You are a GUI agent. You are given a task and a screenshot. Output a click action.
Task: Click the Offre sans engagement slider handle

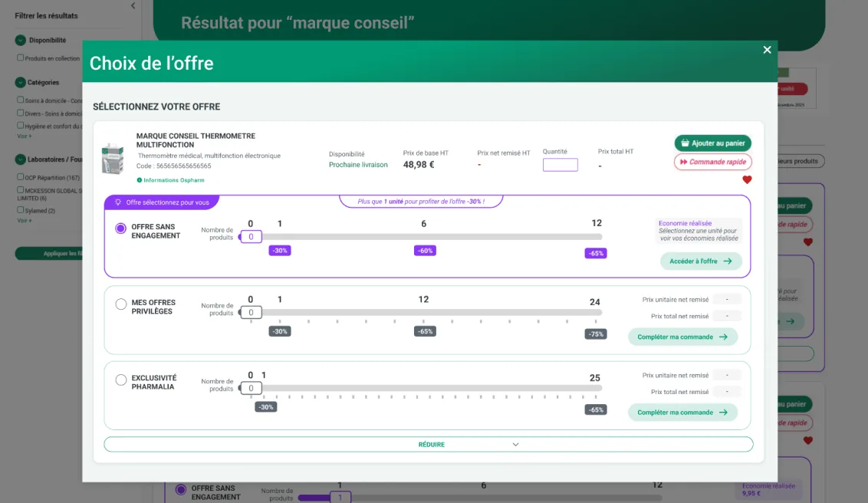[251, 237]
